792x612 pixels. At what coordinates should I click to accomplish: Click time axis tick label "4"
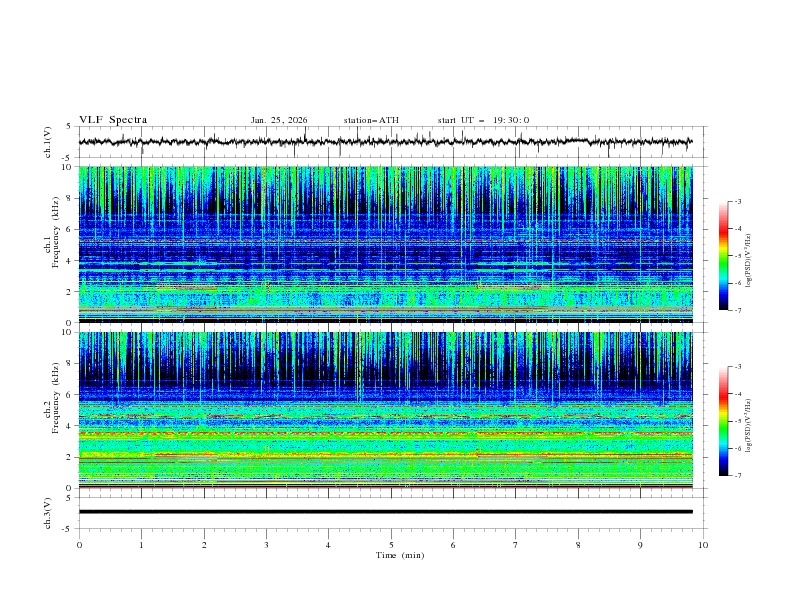[329, 545]
